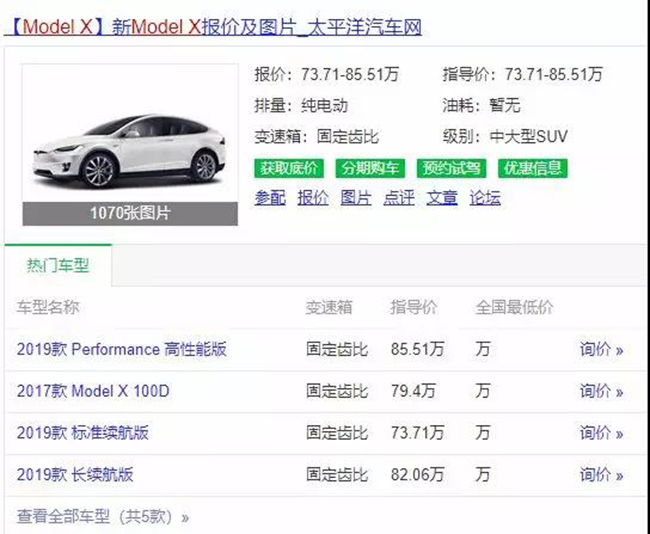Click the 73.71万 guide price cell
Image resolution: width=650 pixels, height=534 pixels.
417,433
